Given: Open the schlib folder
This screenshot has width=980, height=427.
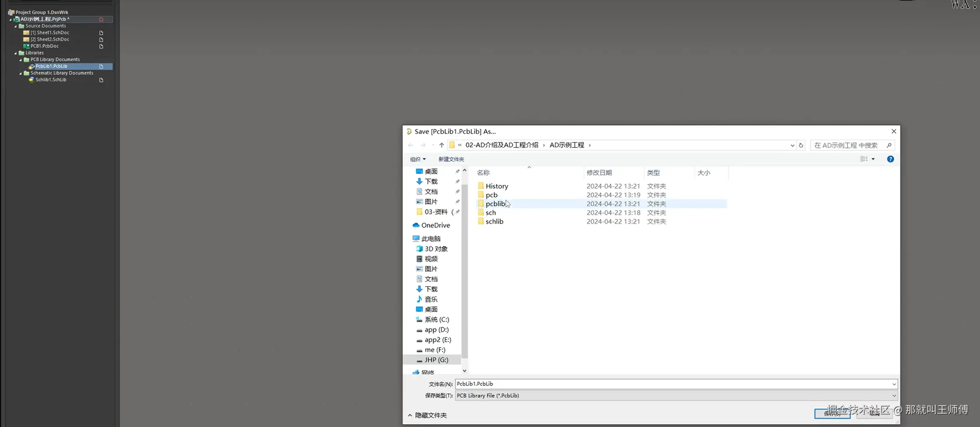Looking at the screenshot, I should (x=494, y=222).
